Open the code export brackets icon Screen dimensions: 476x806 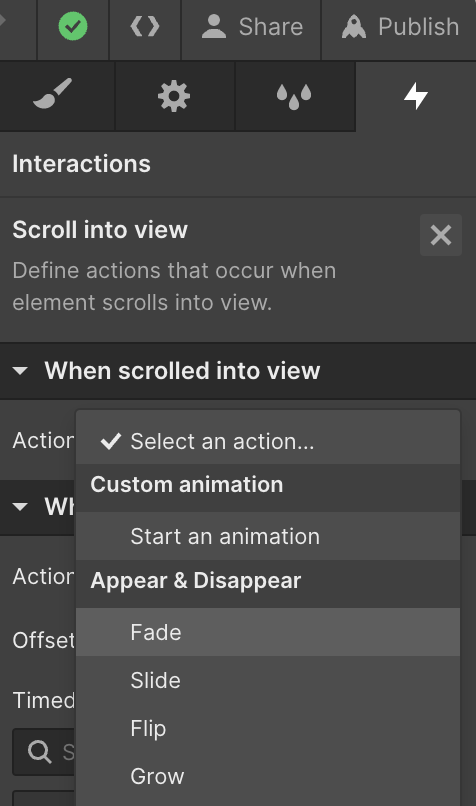(x=145, y=26)
